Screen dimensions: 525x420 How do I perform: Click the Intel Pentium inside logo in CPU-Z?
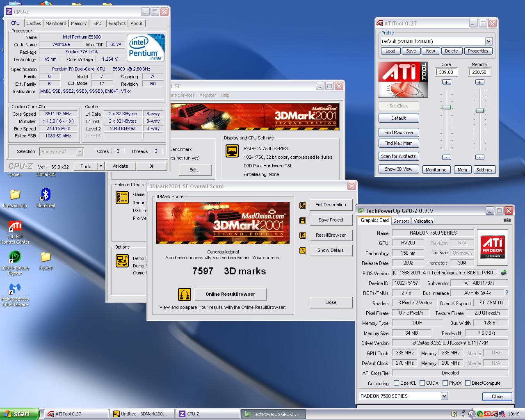pos(146,48)
